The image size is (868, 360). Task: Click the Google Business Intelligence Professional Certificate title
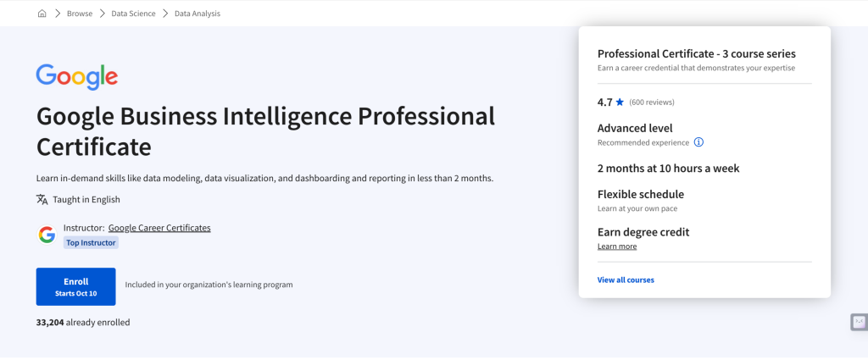pyautogui.click(x=265, y=131)
